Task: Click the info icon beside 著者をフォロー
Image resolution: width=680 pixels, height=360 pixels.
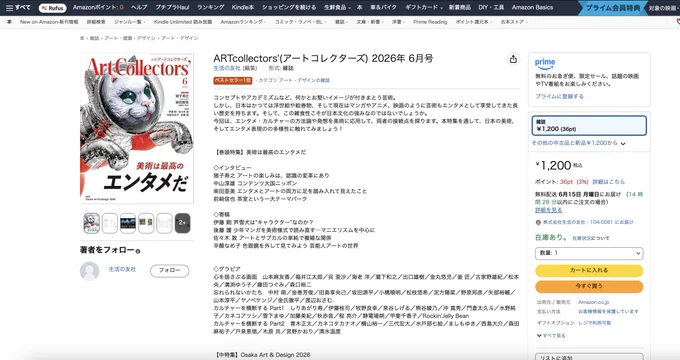Action: click(138, 251)
